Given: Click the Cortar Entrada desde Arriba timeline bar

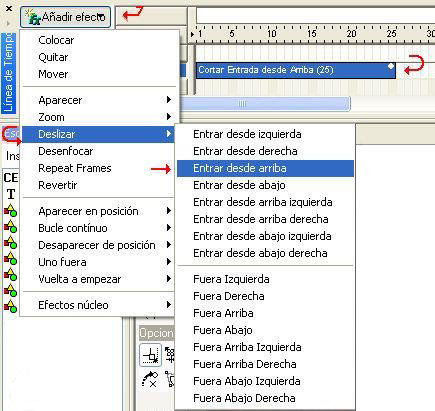Looking at the screenshot, I should pyautogui.click(x=296, y=70).
